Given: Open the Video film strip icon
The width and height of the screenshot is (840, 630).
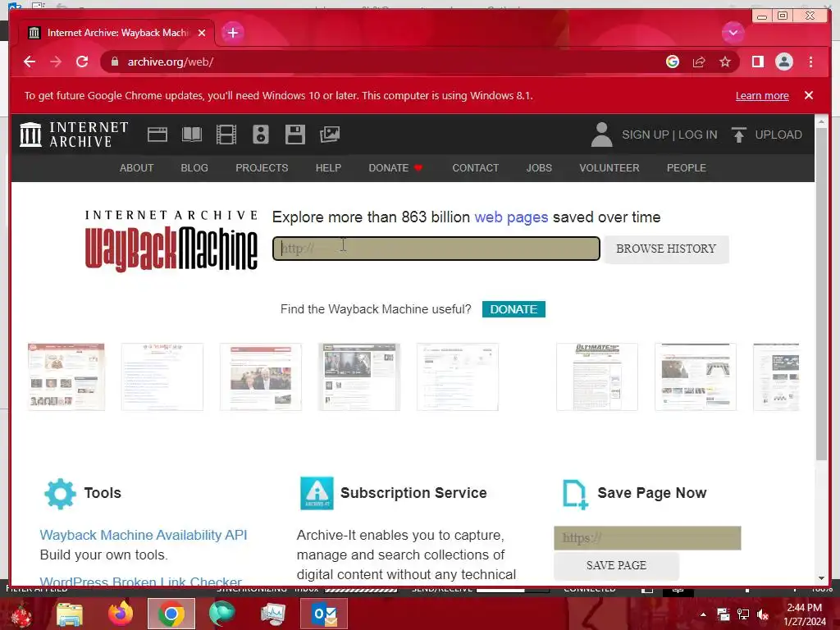Looking at the screenshot, I should (226, 135).
